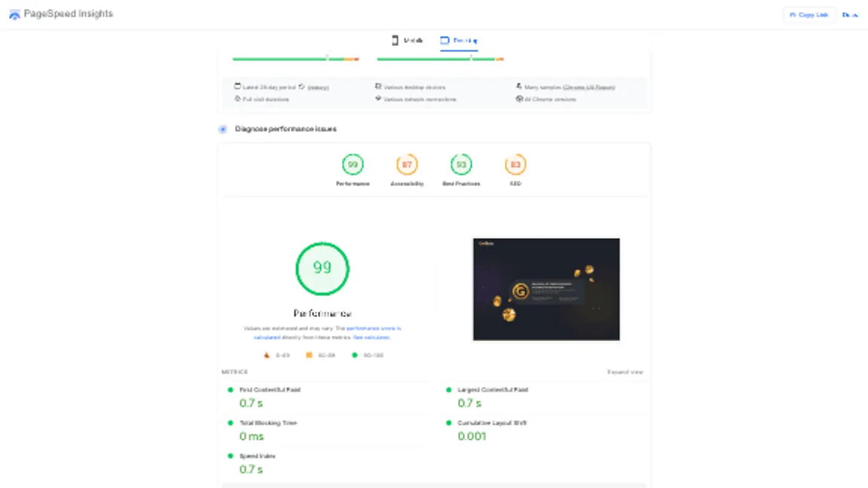
Task: Click the wifi icon beside various network connections
Action: (x=378, y=99)
